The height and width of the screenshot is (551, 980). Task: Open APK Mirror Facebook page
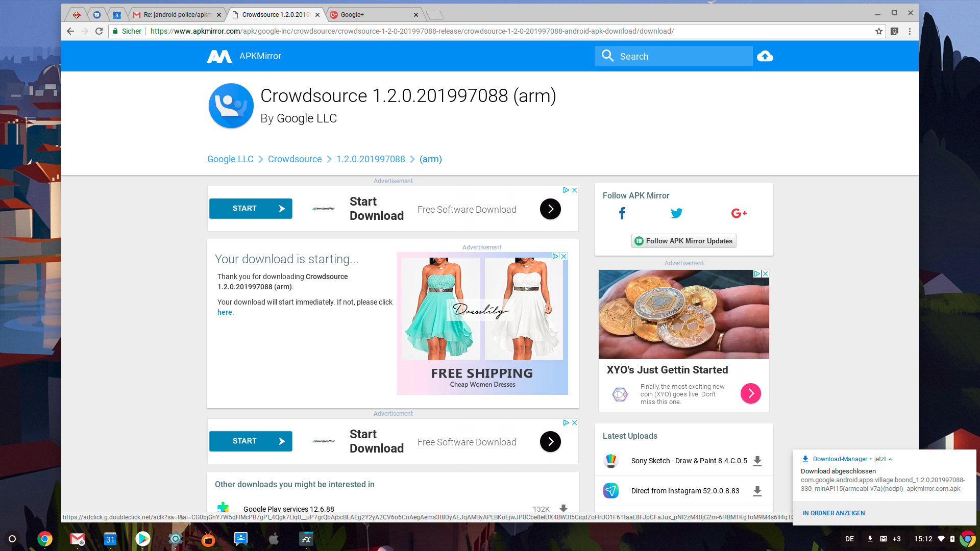[x=622, y=213]
